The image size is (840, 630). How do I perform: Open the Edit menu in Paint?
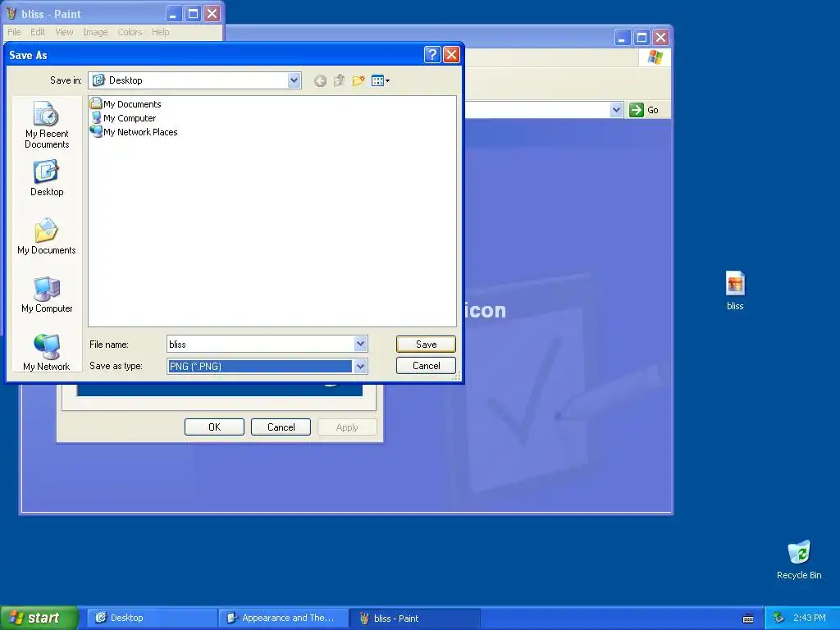point(38,32)
